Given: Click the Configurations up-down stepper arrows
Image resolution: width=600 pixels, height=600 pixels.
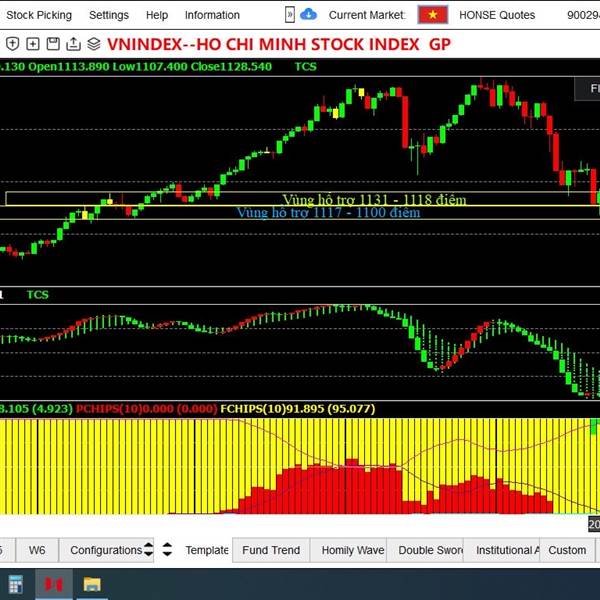Looking at the screenshot, I should [x=148, y=550].
